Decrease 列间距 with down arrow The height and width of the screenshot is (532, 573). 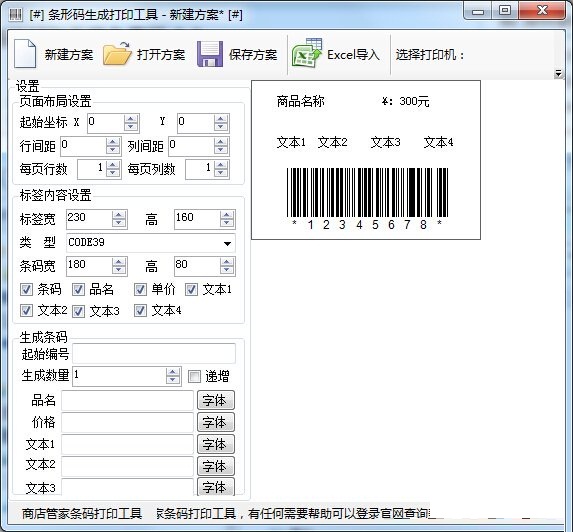click(221, 150)
